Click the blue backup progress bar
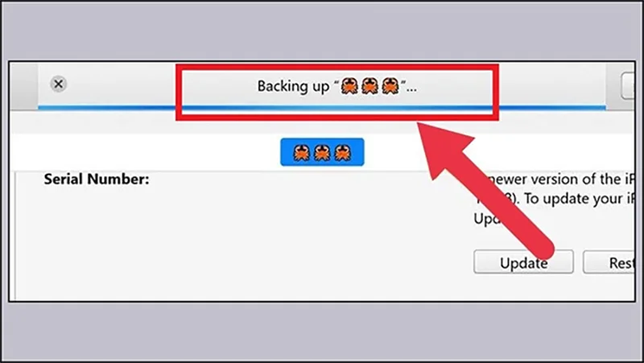The image size is (644, 363). tap(322, 108)
